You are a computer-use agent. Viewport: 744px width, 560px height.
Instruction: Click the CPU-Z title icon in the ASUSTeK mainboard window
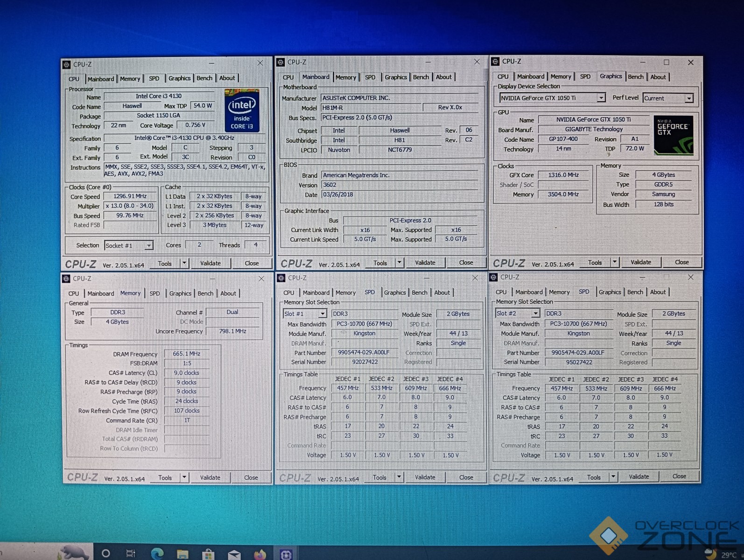pos(281,62)
